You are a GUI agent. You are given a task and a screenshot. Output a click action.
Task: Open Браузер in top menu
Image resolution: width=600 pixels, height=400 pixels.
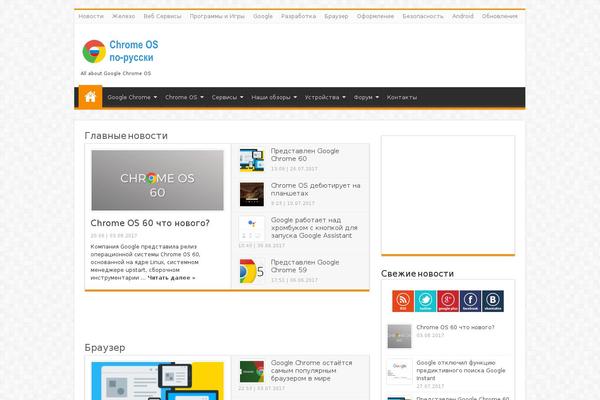point(336,16)
